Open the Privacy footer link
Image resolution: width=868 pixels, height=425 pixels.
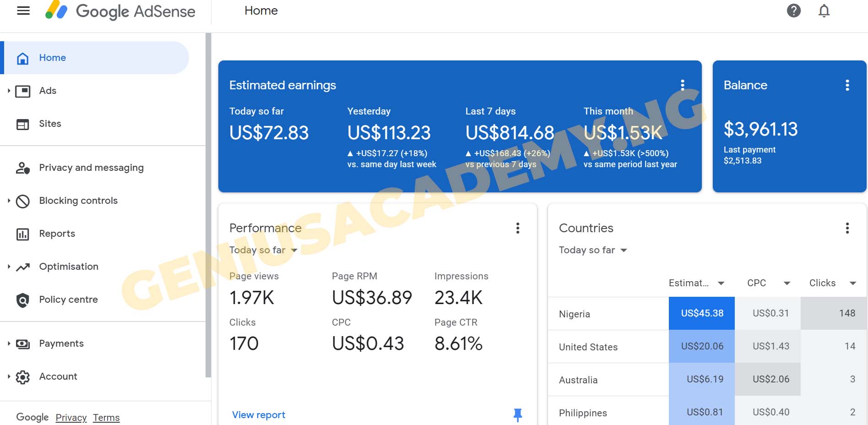click(x=71, y=417)
